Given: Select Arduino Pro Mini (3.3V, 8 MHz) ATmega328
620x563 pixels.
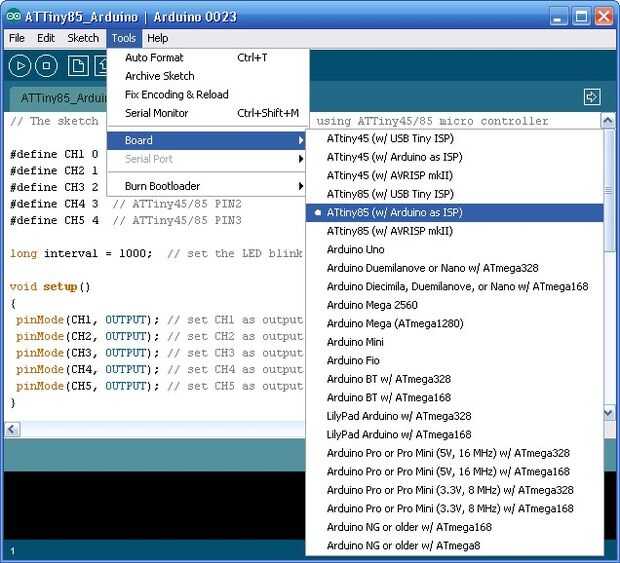Looking at the screenshot, I should [x=455, y=490].
